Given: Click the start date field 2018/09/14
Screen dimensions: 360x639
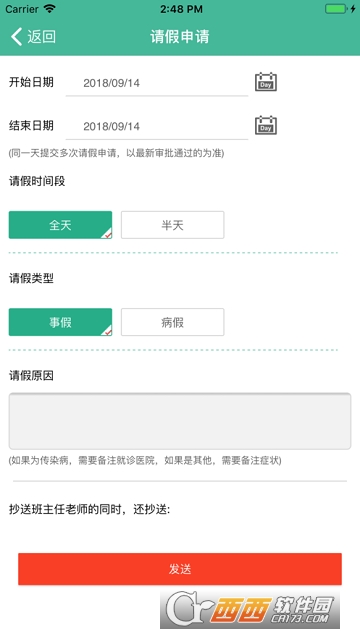Looking at the screenshot, I should [157, 83].
